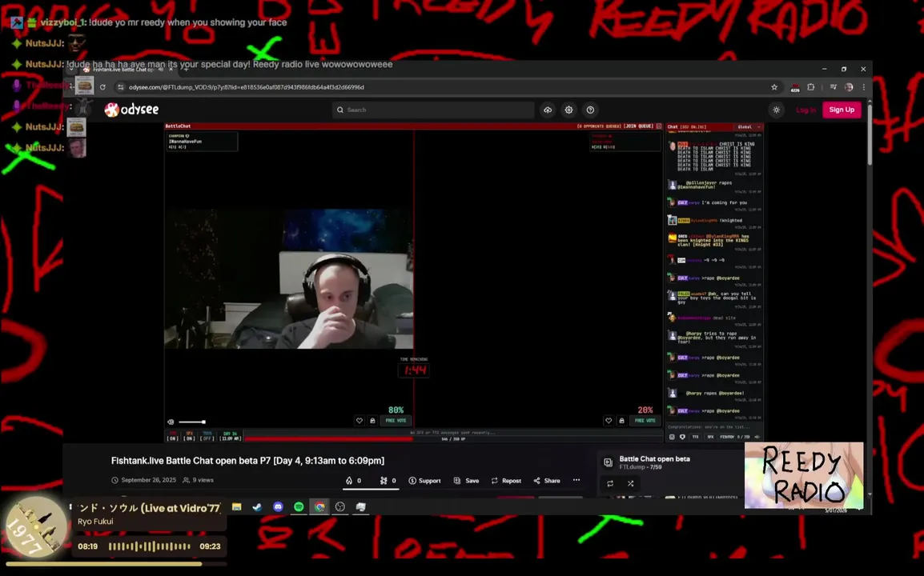The width and height of the screenshot is (924, 576).
Task: Click the site info icon in address bar
Action: [121, 87]
